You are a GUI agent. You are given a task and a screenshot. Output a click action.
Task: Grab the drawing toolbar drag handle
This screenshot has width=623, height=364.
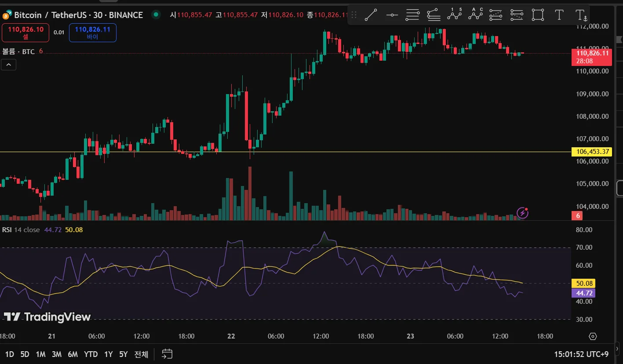[353, 15]
